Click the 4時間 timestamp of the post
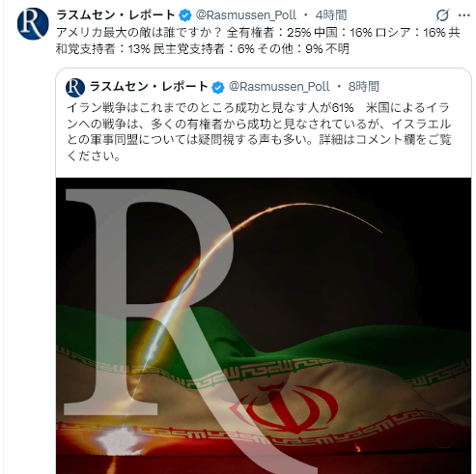 pyautogui.click(x=331, y=14)
